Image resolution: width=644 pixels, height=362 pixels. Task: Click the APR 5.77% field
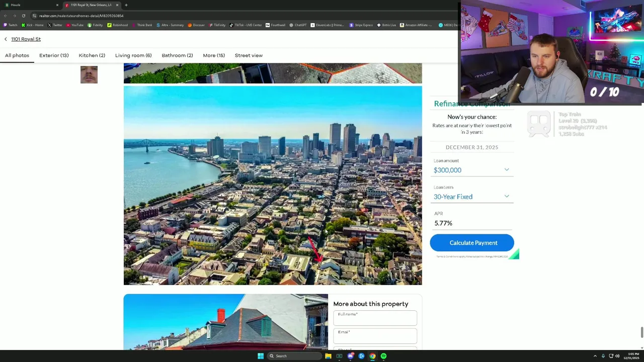(472, 223)
